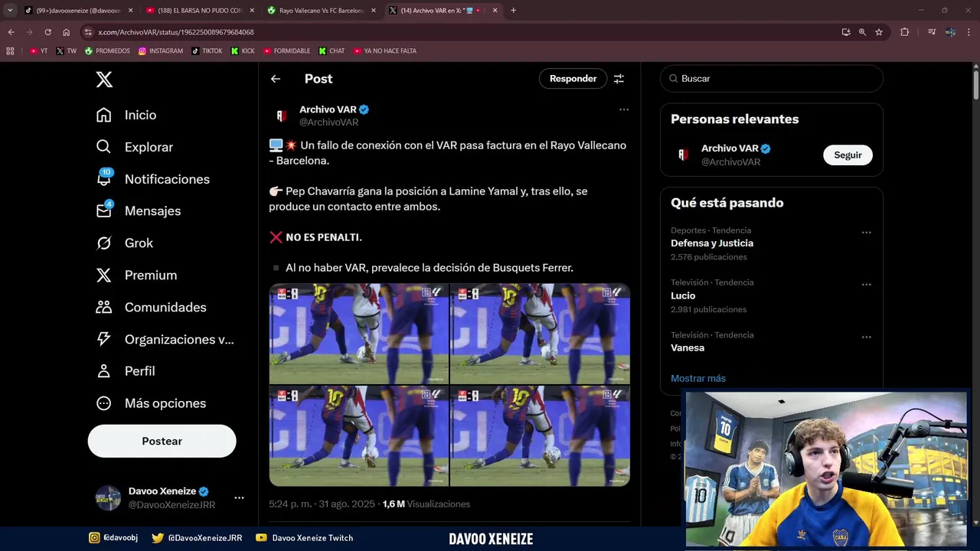
Task: Close the Archivo VAR en X tab
Action: (495, 11)
